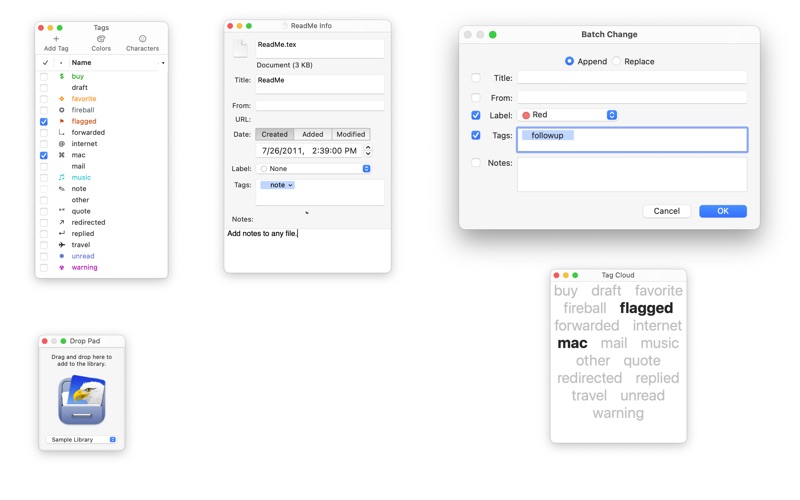The height and width of the screenshot is (500, 800).
Task: Open the Label None dropdown in ReadMe Info
Action: [x=314, y=169]
